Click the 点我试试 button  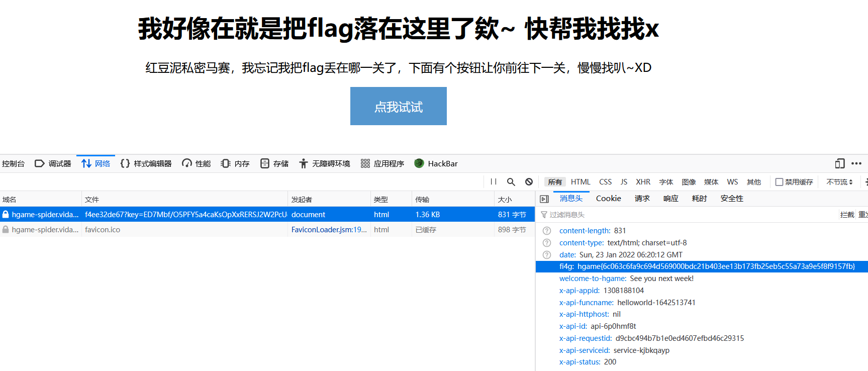pyautogui.click(x=398, y=106)
